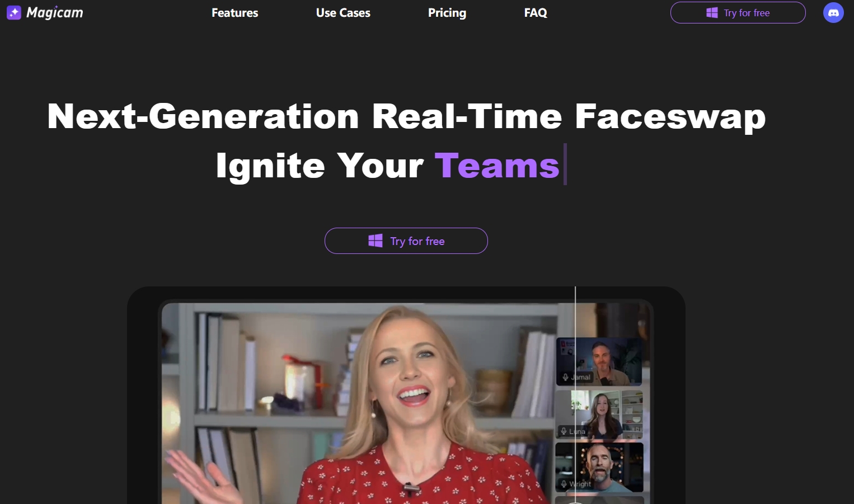854x504 pixels.
Task: Select the Luna participant thumbnail
Action: click(x=599, y=414)
